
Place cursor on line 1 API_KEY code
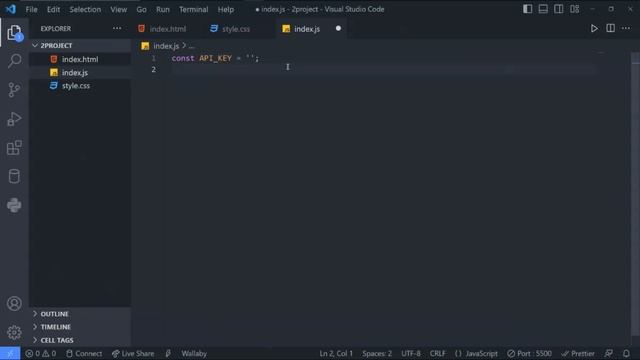click(215, 58)
